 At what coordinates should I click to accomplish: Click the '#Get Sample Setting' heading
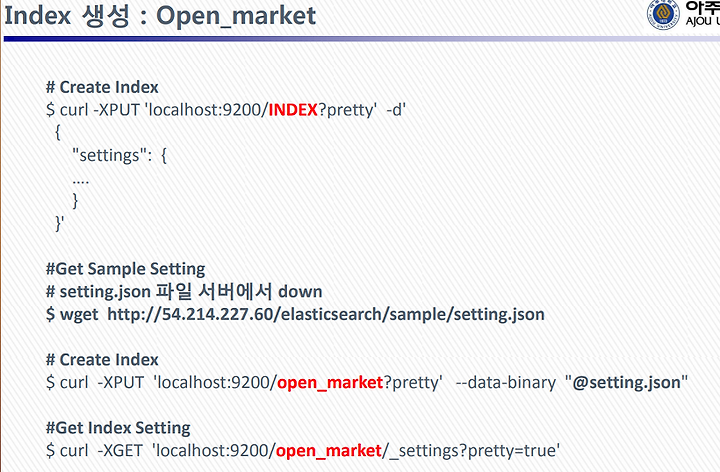[125, 269]
